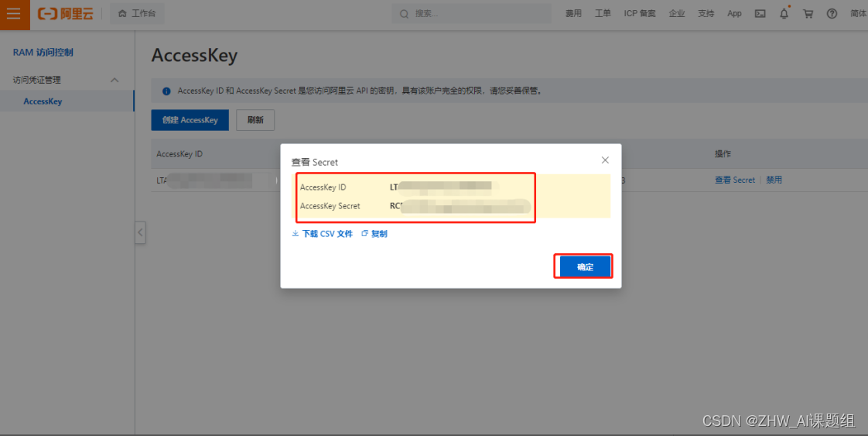The width and height of the screenshot is (868, 436).
Task: Open the 企业 menu
Action: (x=676, y=14)
